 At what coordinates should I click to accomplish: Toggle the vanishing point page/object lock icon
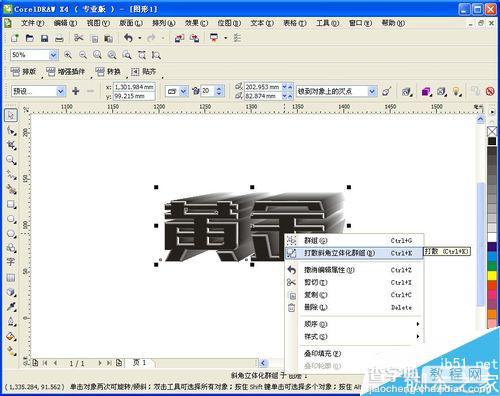pyautogui.click(x=387, y=91)
